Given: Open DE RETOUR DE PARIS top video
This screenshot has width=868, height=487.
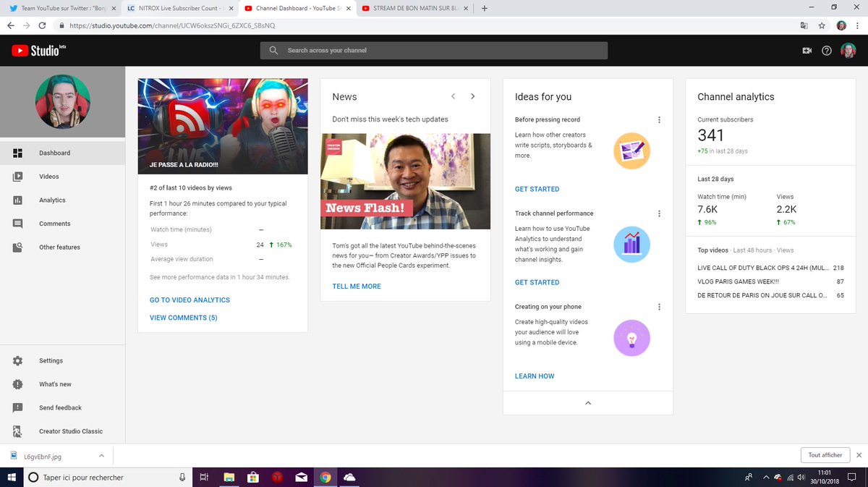Looking at the screenshot, I should pyautogui.click(x=762, y=295).
